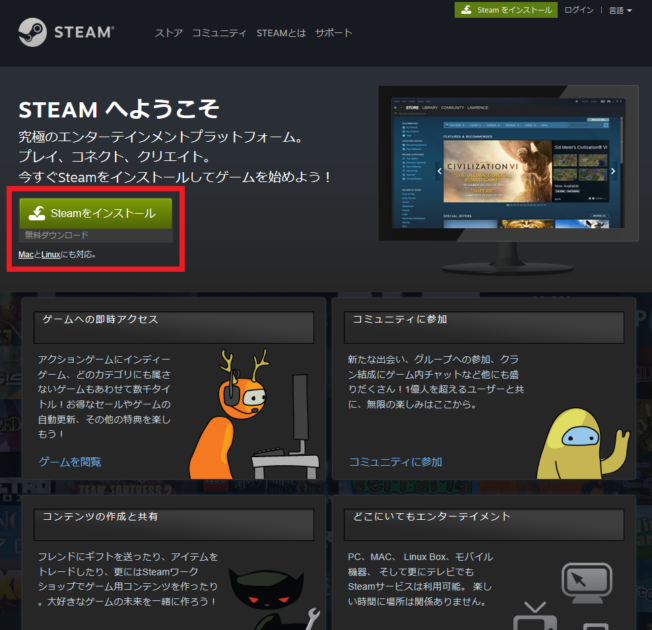Viewport: 652px width, 630px height.
Task: Click the 無料ダウンロード label under the install button
Action: coord(57,235)
